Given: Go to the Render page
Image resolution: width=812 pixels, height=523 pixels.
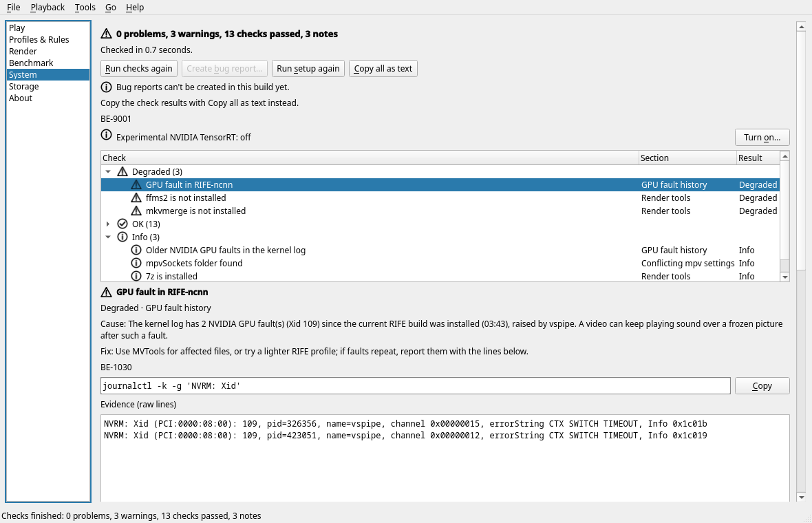Looking at the screenshot, I should click(48, 51).
